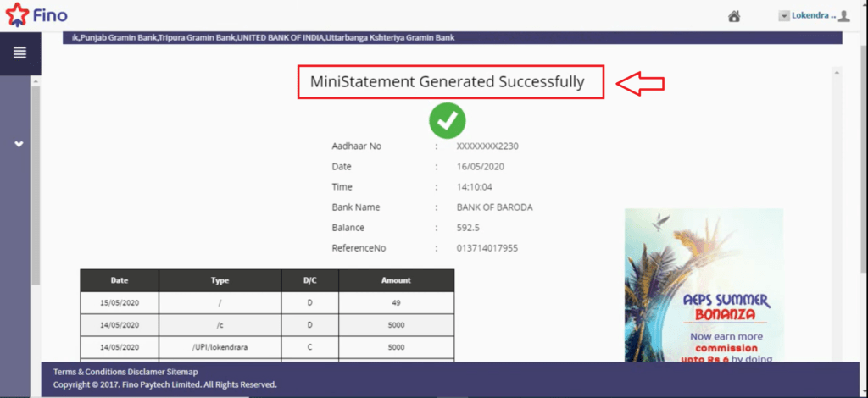The width and height of the screenshot is (868, 398).
Task: Click the Type column header
Action: pos(220,280)
